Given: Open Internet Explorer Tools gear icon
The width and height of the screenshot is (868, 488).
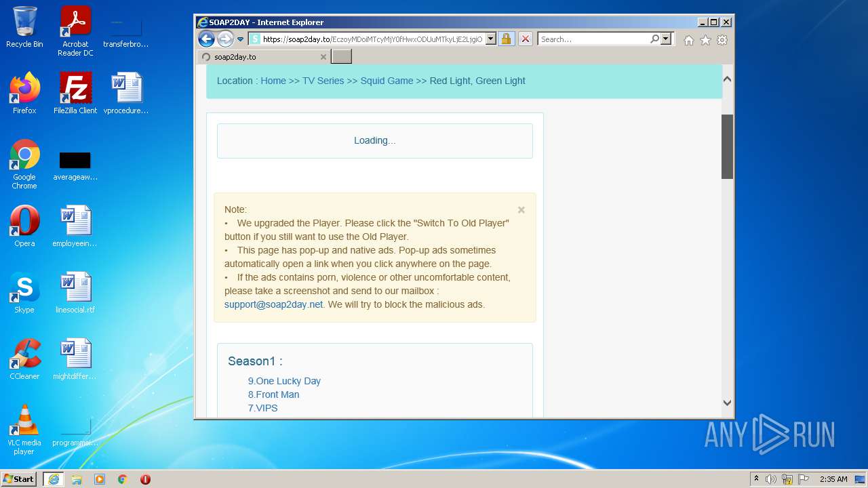Looking at the screenshot, I should (x=722, y=40).
